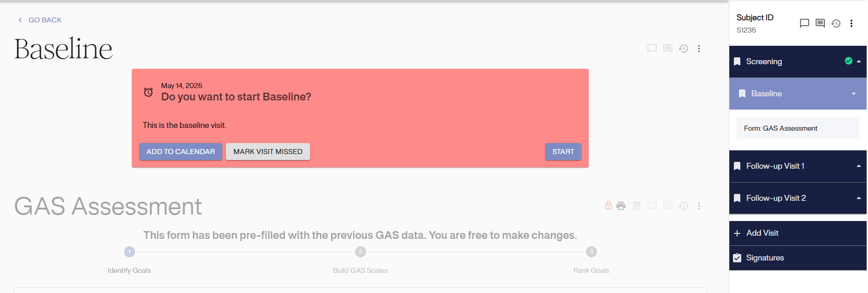Screen dimensions: 868x293
Task: Expand the Follow-up Visit 1 arrow
Action: point(858,166)
